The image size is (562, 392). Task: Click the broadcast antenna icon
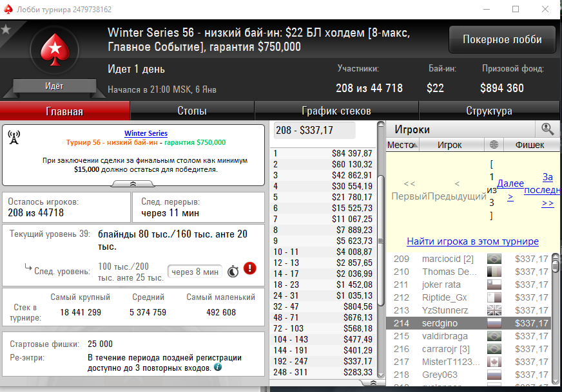coord(14,138)
